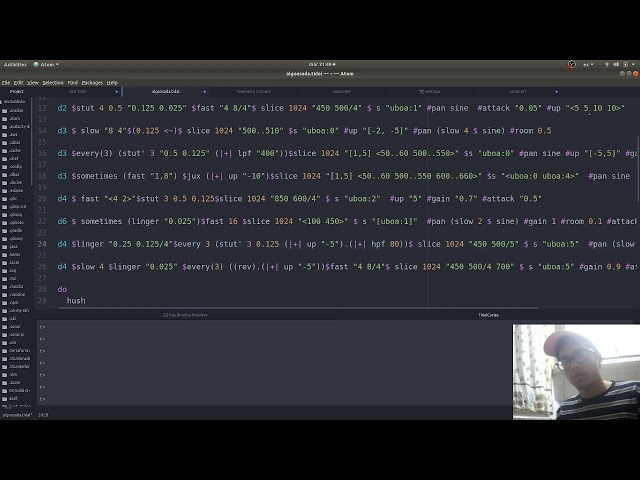The width and height of the screenshot is (640, 480).
Task: Click the editor horizontal scrollbar
Action: click(298, 308)
